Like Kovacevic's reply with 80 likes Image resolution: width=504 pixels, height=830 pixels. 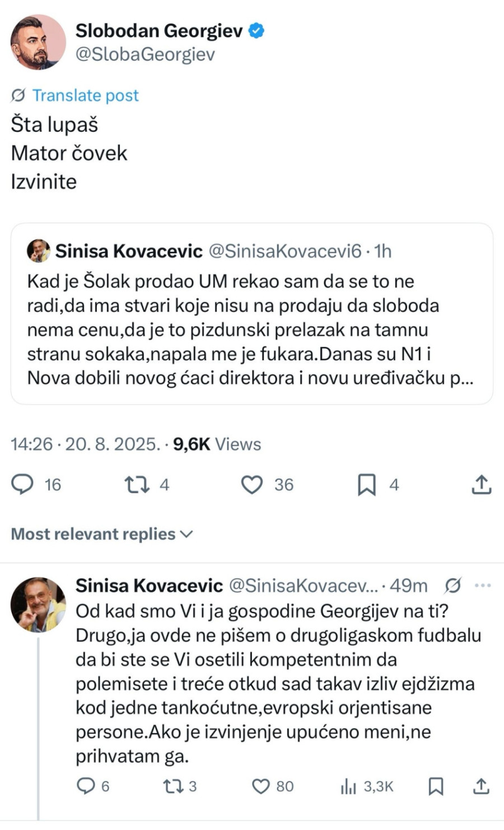tap(261, 786)
